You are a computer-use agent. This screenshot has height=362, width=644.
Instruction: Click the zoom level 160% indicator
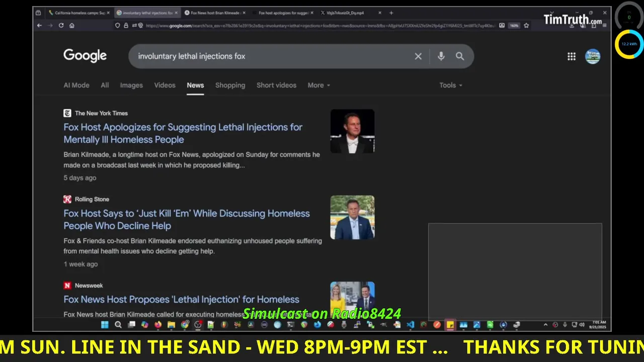click(x=514, y=26)
